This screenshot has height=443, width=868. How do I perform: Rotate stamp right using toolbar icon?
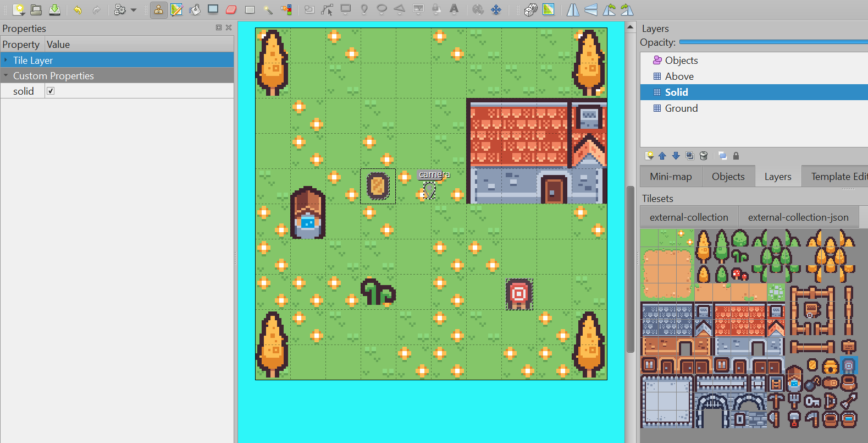tap(627, 9)
